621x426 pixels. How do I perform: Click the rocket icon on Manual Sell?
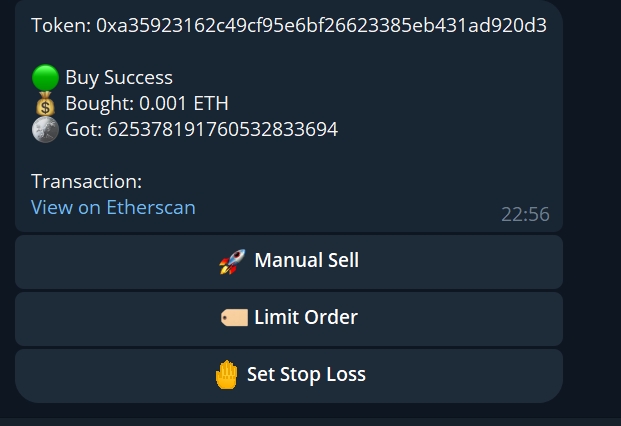(x=232, y=261)
